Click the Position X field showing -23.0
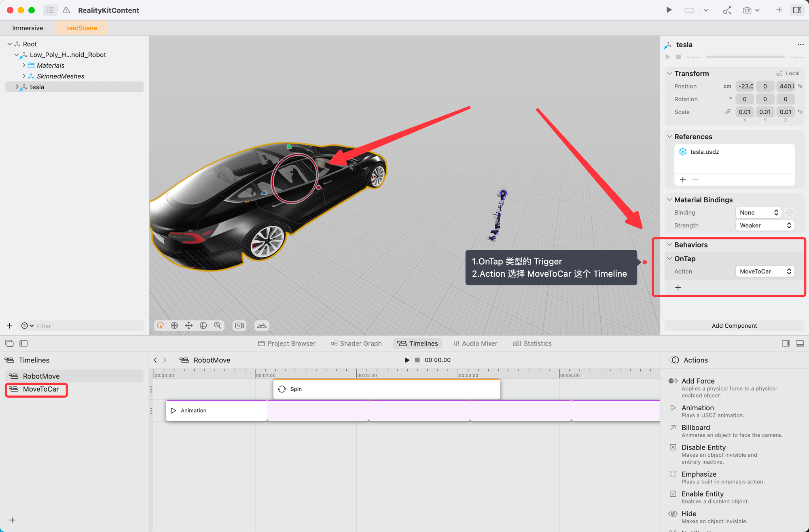 click(745, 86)
